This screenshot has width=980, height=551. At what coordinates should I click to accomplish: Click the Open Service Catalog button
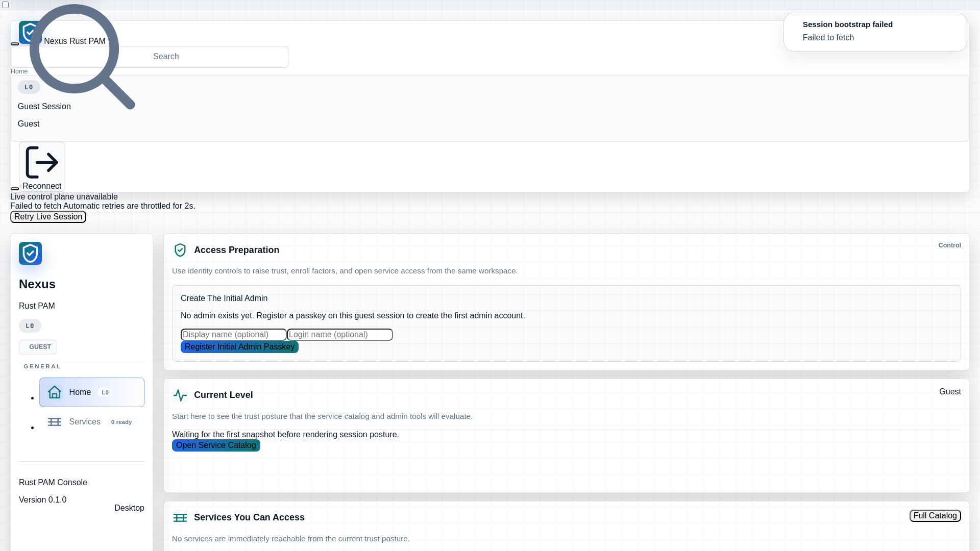tap(216, 445)
